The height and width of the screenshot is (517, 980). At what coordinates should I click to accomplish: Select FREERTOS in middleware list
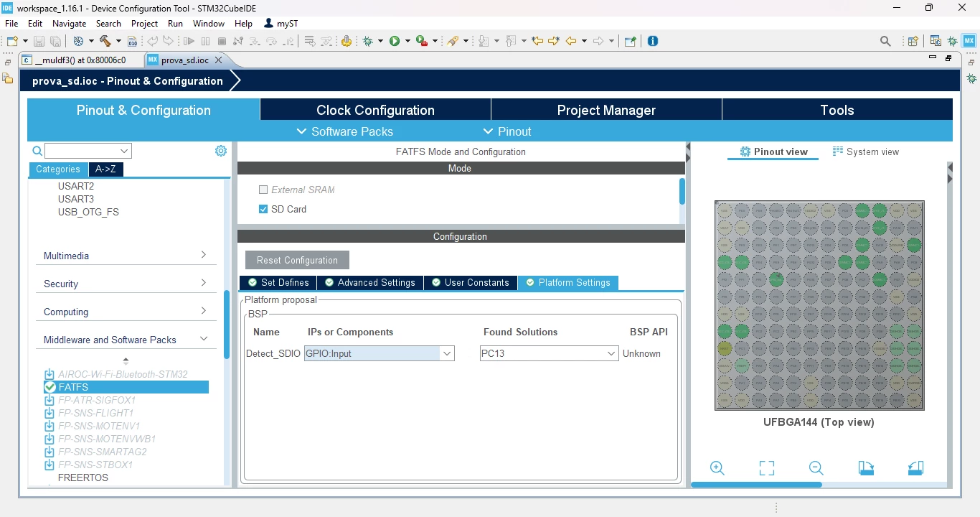[x=83, y=478]
